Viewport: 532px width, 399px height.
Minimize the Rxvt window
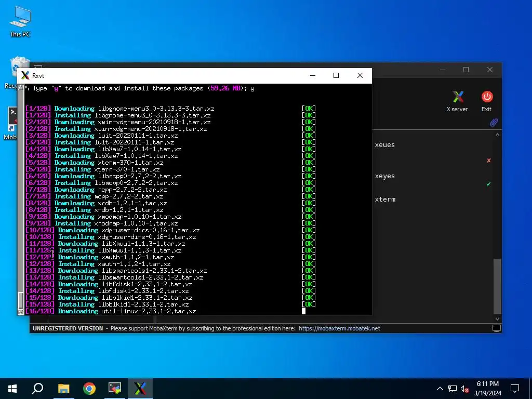(313, 75)
